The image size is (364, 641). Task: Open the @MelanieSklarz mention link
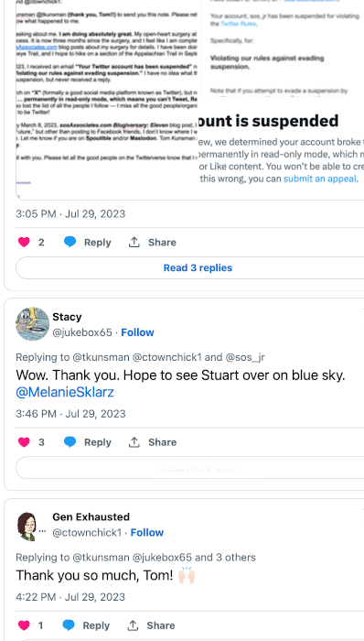pos(65,393)
